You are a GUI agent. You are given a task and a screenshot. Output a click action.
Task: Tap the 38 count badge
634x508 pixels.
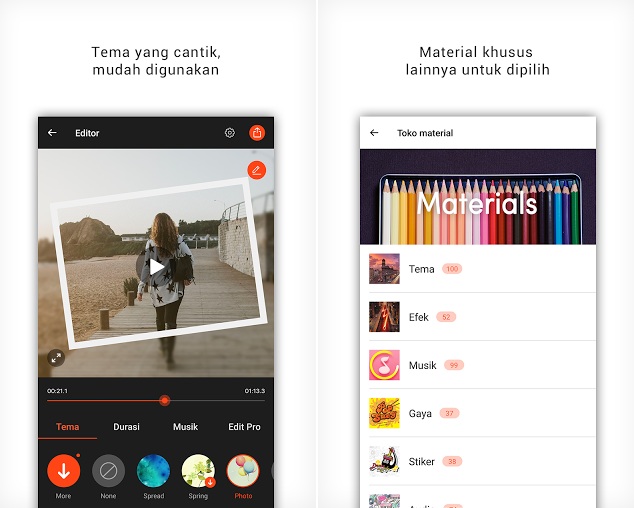452,461
